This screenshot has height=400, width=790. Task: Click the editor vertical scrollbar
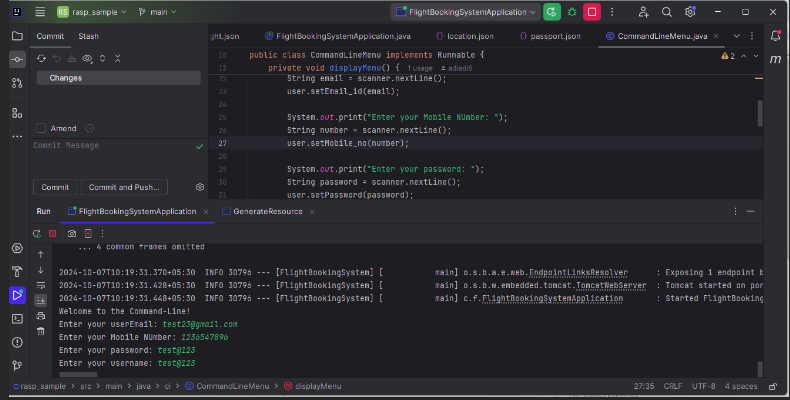(760, 113)
